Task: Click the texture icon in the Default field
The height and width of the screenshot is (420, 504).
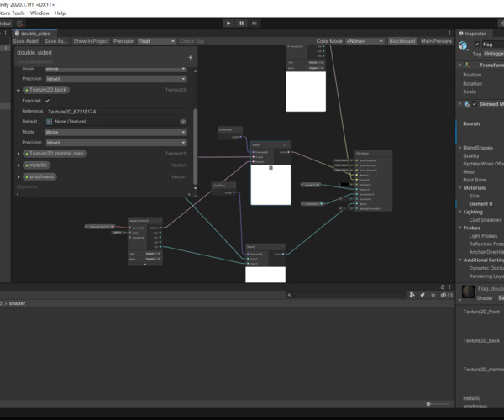Action: point(50,122)
